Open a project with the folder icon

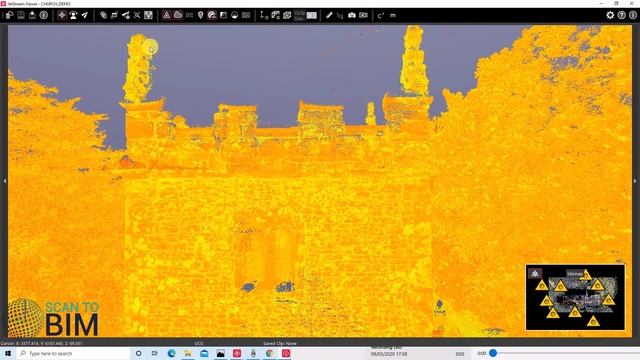click(x=9, y=16)
